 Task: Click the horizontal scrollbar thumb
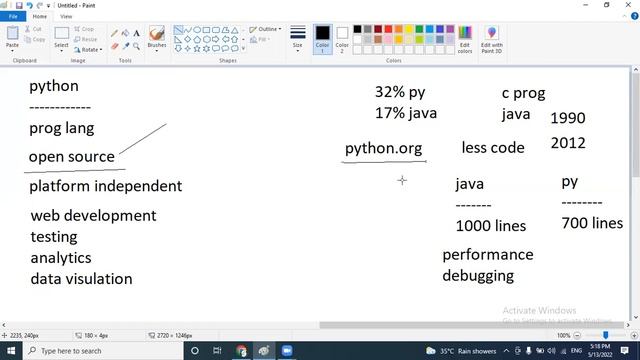[x=471, y=325]
